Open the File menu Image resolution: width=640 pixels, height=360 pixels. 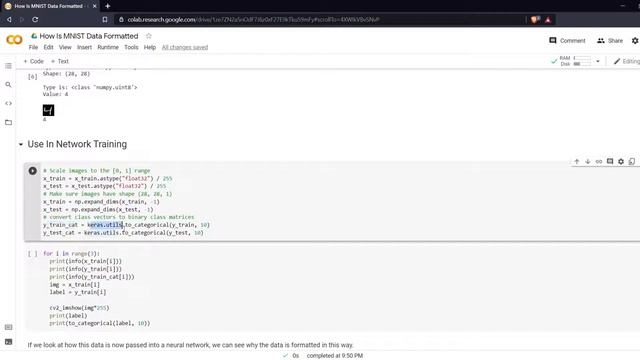33,47
